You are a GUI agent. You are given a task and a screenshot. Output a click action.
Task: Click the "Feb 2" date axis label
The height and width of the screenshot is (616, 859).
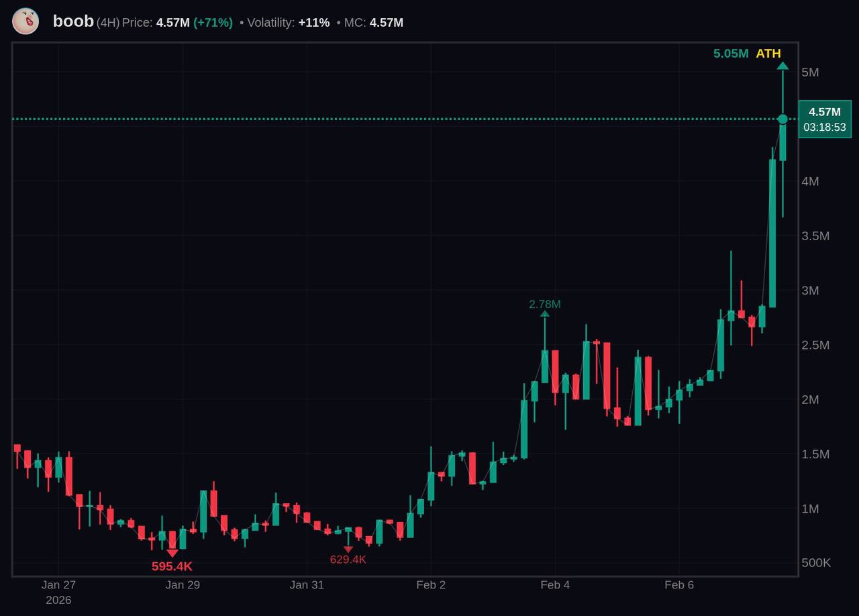pyautogui.click(x=431, y=585)
